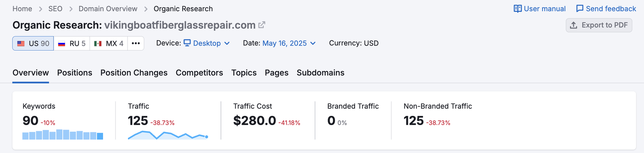Image resolution: width=644 pixels, height=153 pixels.
Task: Open the Subdomains tab
Action: click(320, 73)
